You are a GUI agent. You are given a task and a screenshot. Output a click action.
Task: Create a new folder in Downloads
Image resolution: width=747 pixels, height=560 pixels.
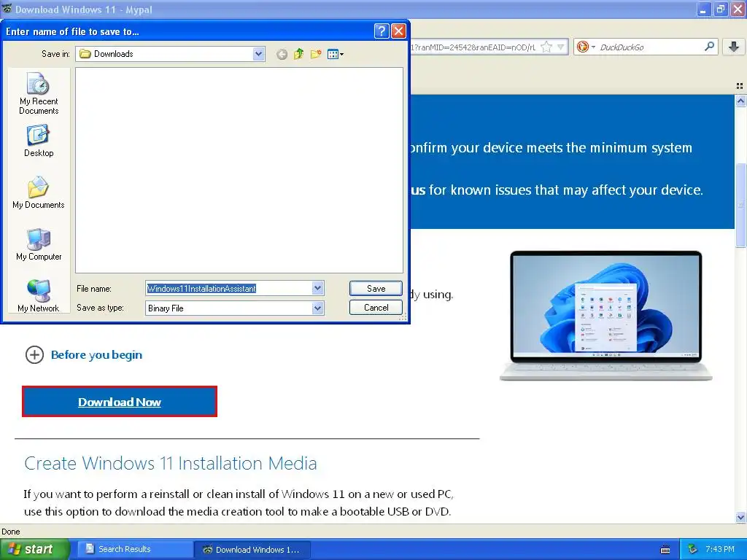(315, 54)
